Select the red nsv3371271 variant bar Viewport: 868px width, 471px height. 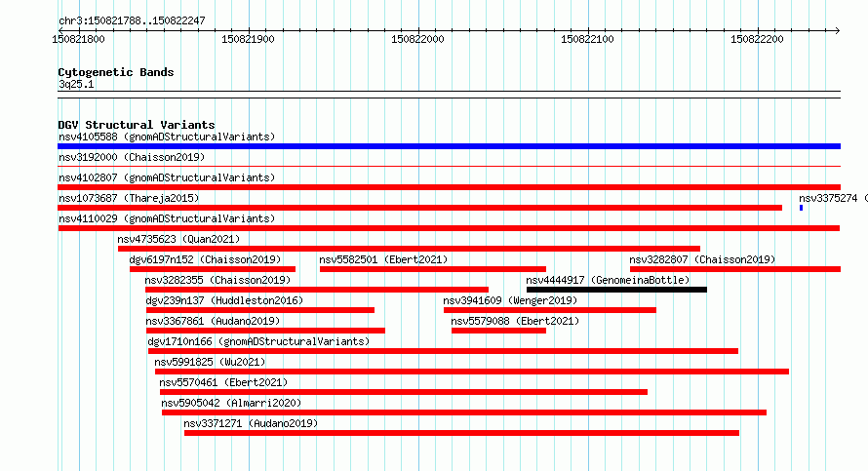(x=461, y=433)
